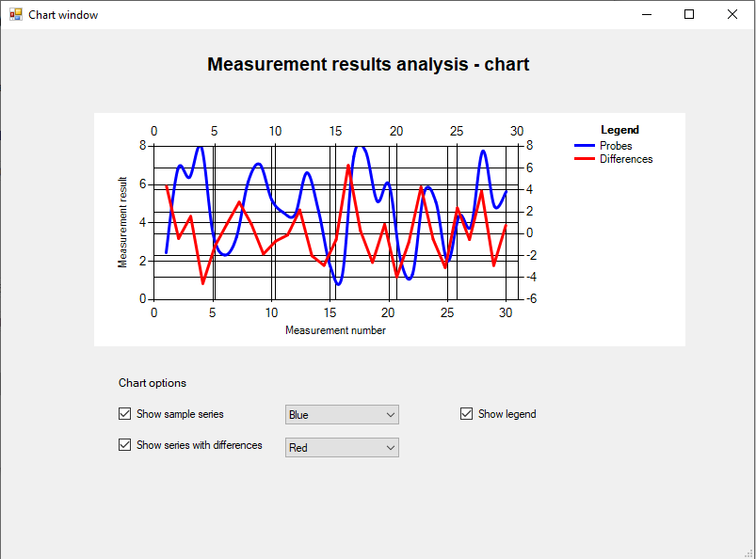Minimize the Chart window
Image resolution: width=756 pixels, height=559 pixels.
[x=647, y=14]
